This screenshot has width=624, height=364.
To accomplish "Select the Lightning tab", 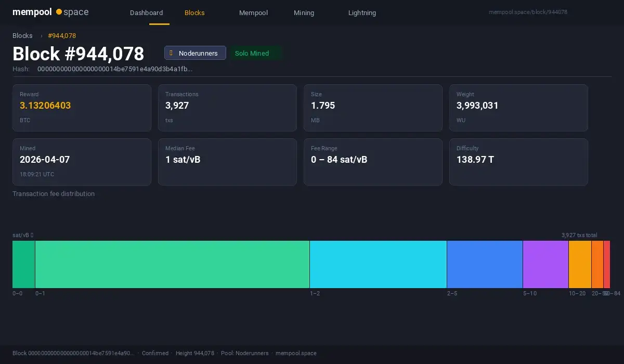I will (x=362, y=12).
